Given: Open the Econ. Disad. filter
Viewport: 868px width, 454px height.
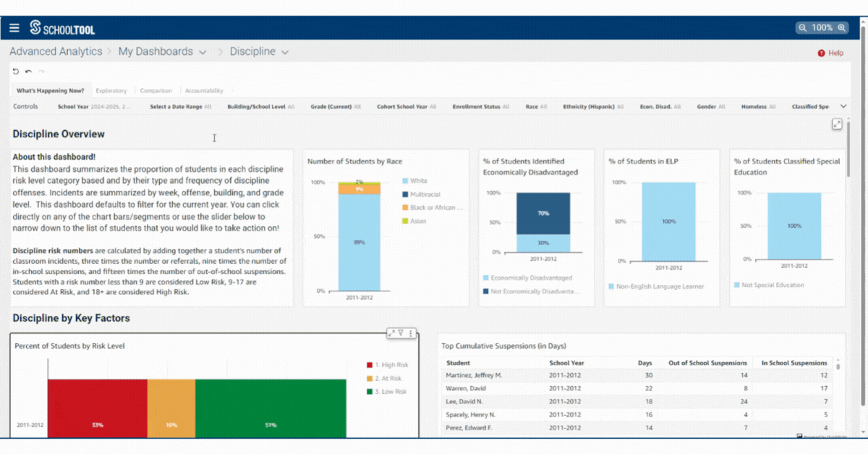Looking at the screenshot, I should coord(661,107).
